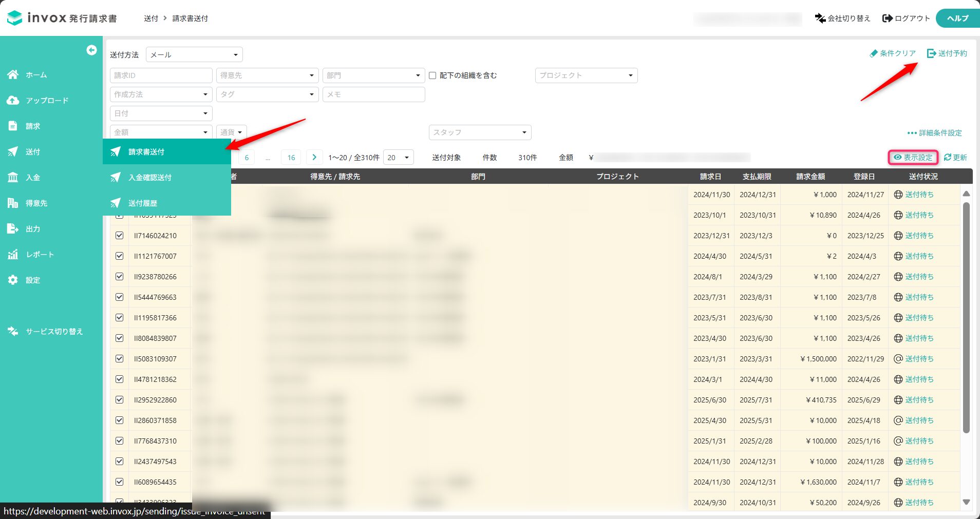Open the スタッフ dropdown
This screenshot has width=980, height=519.
click(480, 132)
